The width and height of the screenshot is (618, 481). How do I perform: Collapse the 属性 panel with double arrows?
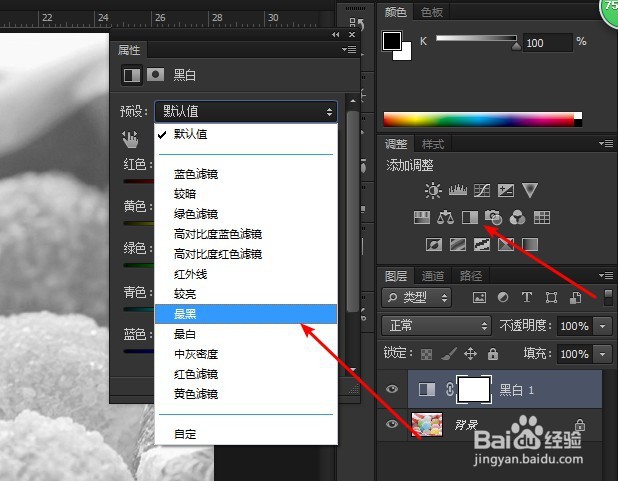[335, 35]
